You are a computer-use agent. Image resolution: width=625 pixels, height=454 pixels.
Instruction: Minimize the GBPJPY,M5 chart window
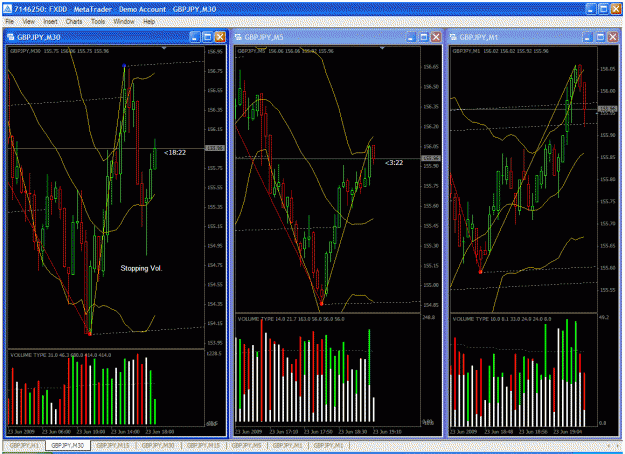(411, 37)
